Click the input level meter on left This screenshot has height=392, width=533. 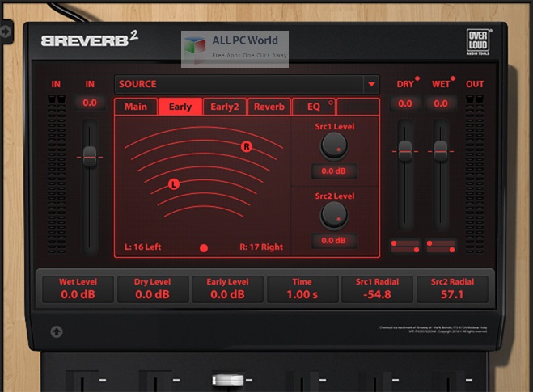[x=57, y=175]
